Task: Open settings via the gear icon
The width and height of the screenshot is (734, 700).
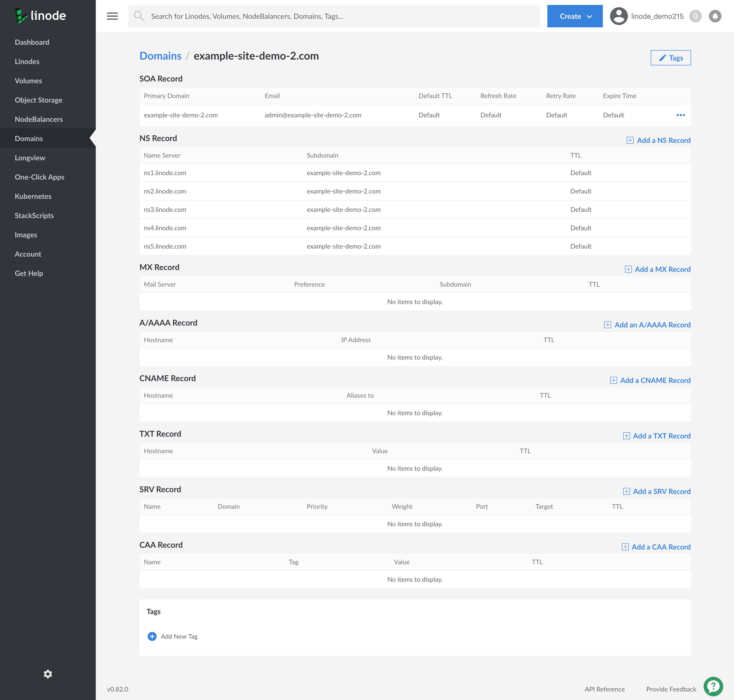Action: click(x=48, y=674)
